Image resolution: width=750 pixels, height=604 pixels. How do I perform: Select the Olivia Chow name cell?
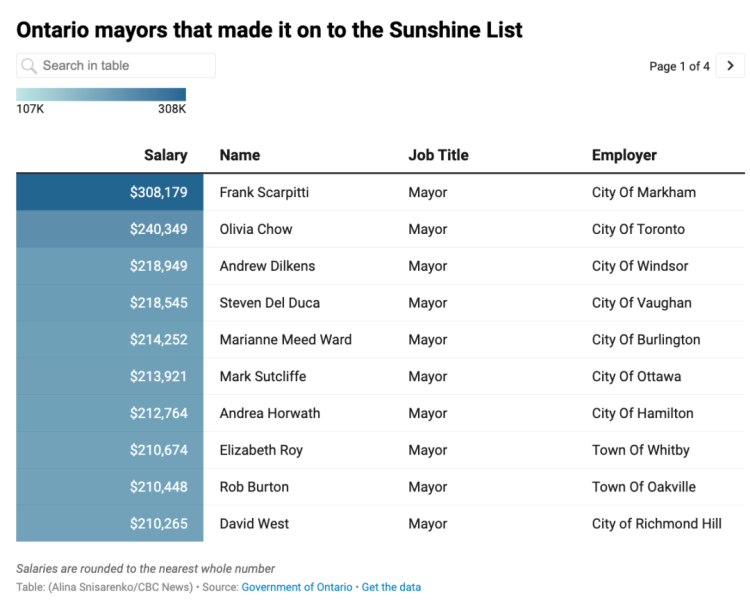(x=256, y=229)
